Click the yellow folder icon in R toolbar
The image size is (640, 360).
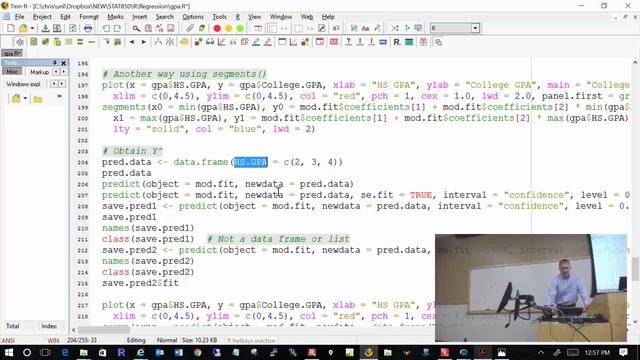tap(184, 42)
